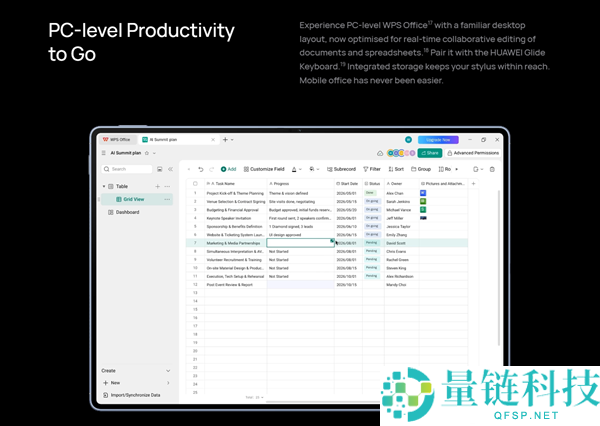The width and height of the screenshot is (600, 426).
Task: Open the Filter tool
Action: tap(372, 169)
